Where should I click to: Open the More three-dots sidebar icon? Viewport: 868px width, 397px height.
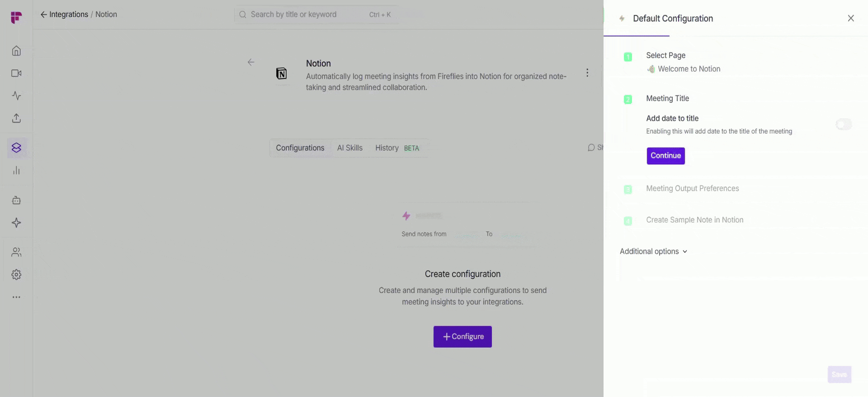(x=16, y=298)
